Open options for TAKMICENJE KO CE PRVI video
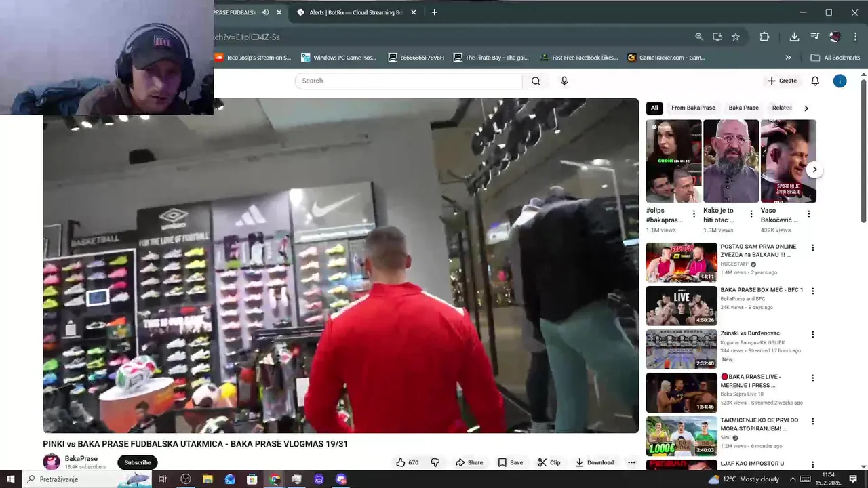868x488 pixels. coord(812,421)
